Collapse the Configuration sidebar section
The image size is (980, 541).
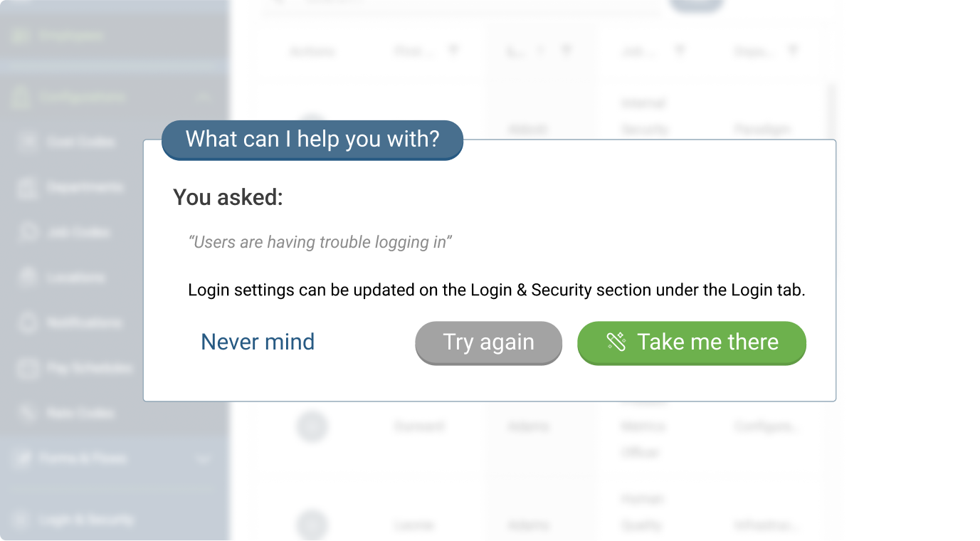click(204, 97)
